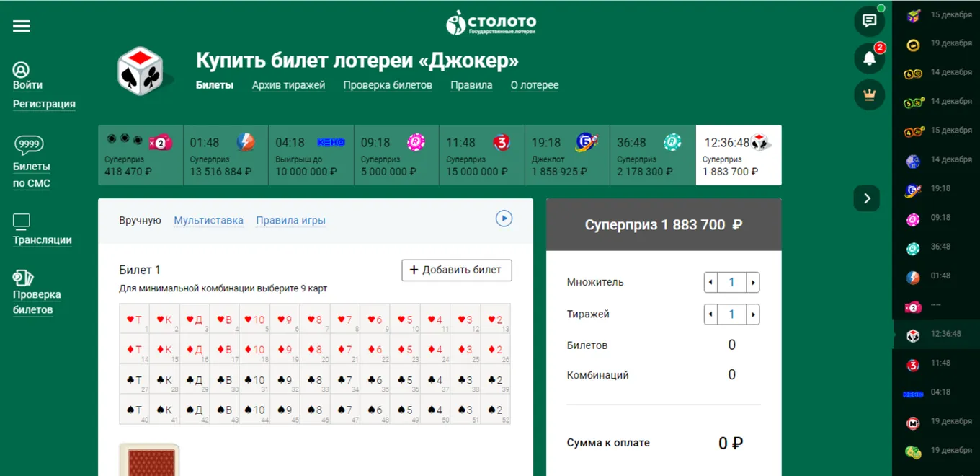This screenshot has height=476, width=980.
Task: Open the Архив тиражей tab
Action: (x=288, y=85)
